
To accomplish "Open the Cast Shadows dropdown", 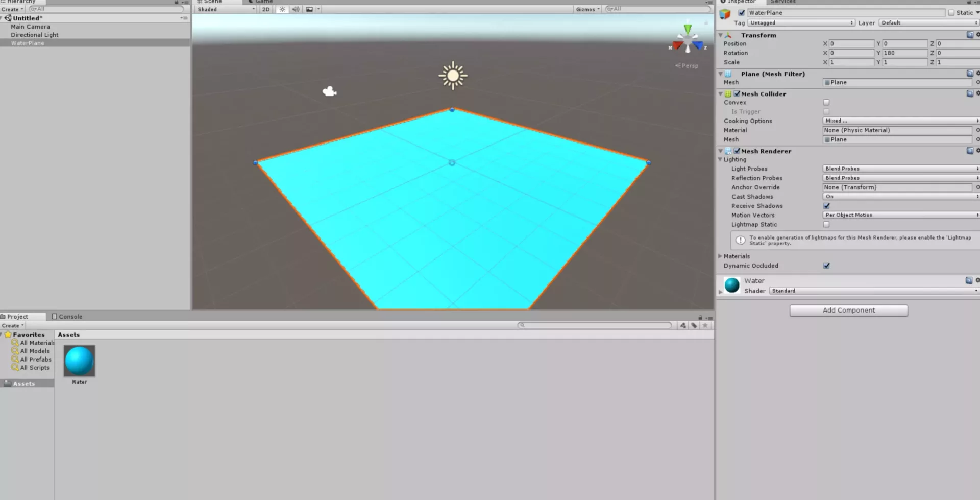I will [900, 196].
